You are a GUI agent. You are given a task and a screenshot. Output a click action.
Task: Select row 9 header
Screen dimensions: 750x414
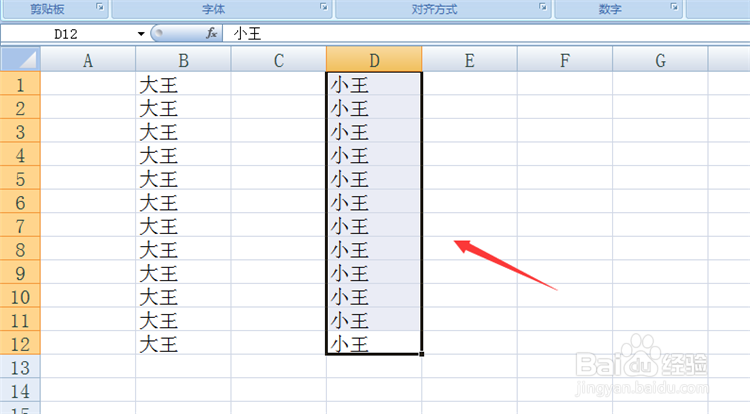tap(20, 272)
